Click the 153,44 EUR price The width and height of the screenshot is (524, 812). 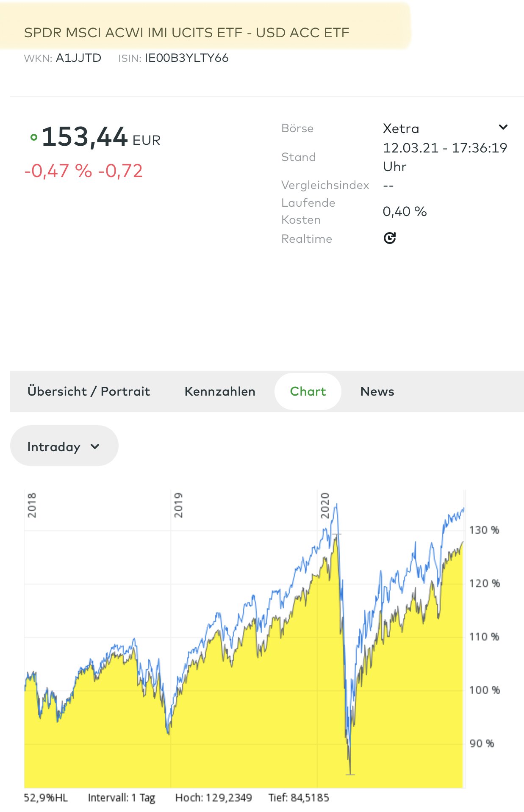tap(101, 137)
